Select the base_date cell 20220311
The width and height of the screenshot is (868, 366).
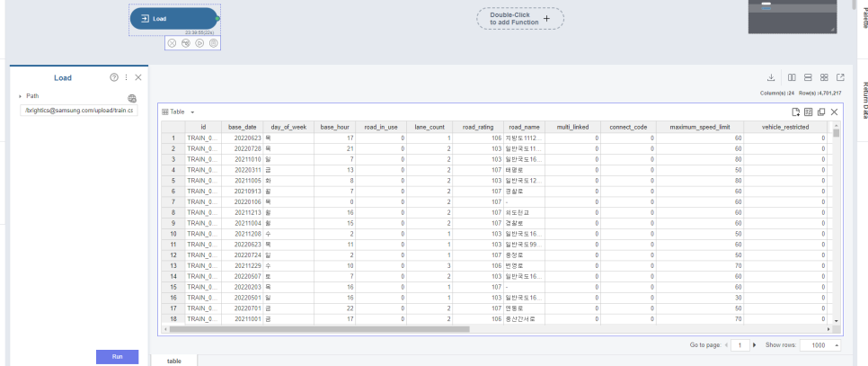[x=242, y=170]
